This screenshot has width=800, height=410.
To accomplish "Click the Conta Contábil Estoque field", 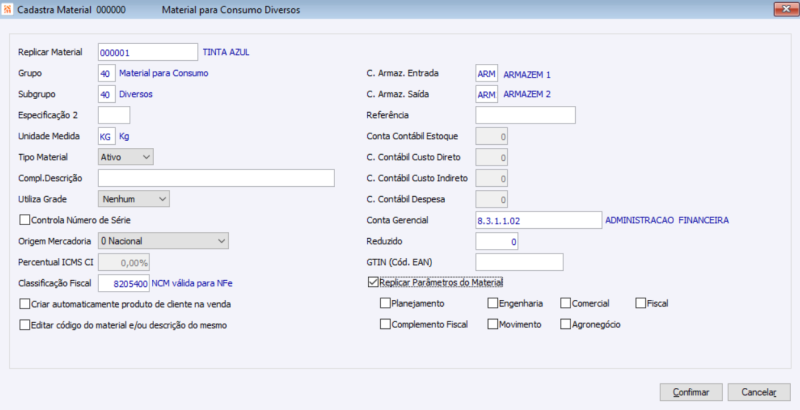I will 491,136.
